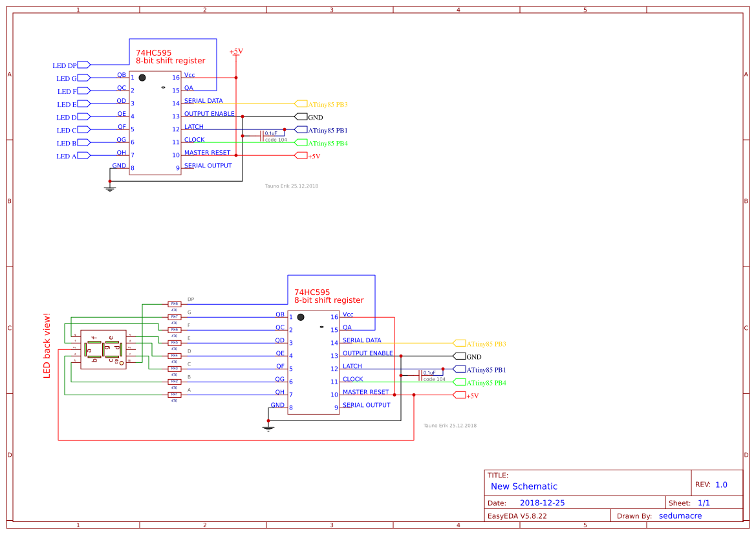
Task: Click the GND port flag on OUTPUT ENABLE
Action: pos(303,116)
